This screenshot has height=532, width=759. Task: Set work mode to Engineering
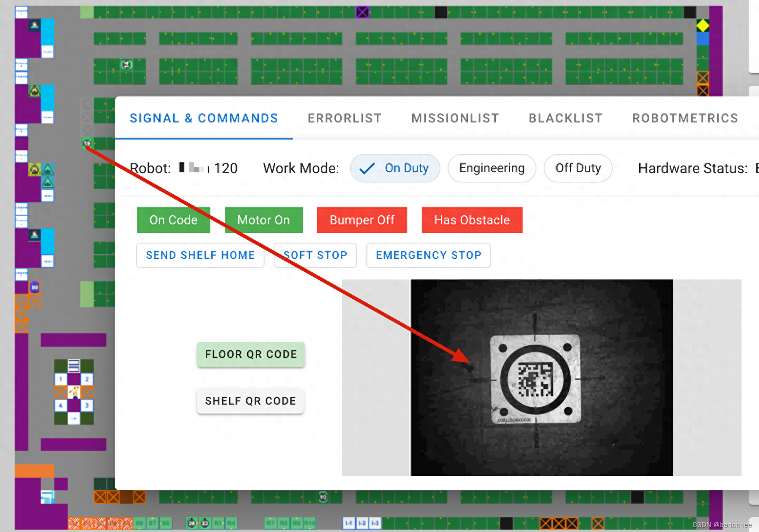coord(492,168)
